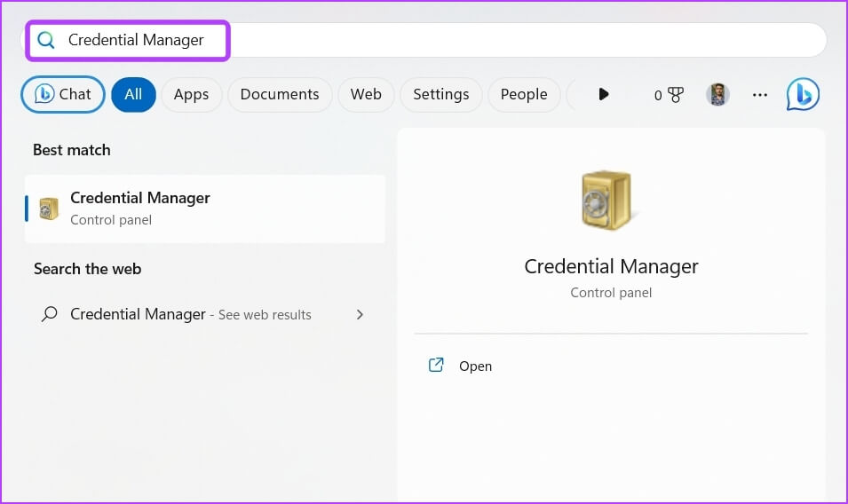
Task: Click the Credential Manager title in preview pane
Action: 611,266
